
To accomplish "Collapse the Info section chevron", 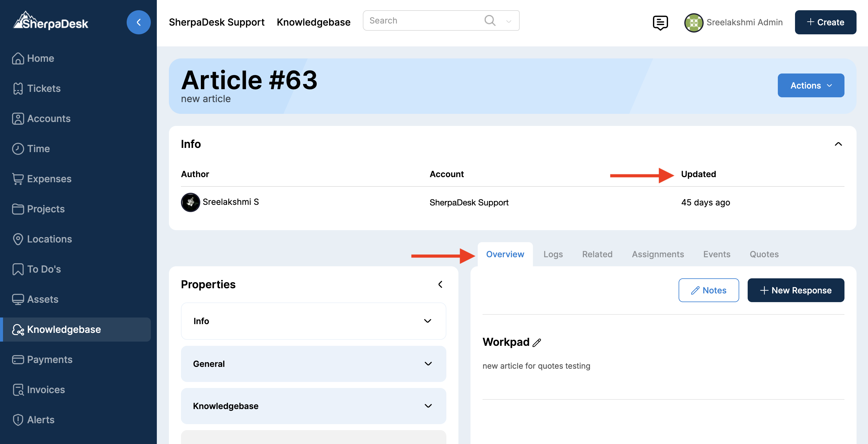I will click(838, 144).
